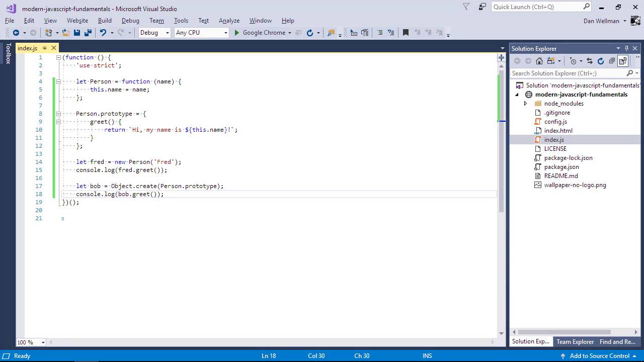644x362 pixels.
Task: Select index.html in Solution Explorer
Action: [x=558, y=131]
